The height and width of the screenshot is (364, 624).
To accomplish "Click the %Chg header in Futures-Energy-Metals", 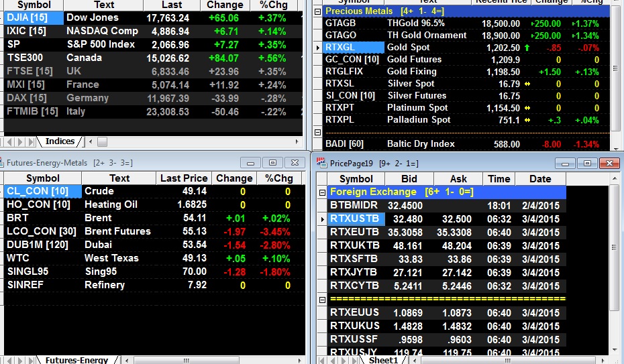I will tap(279, 178).
